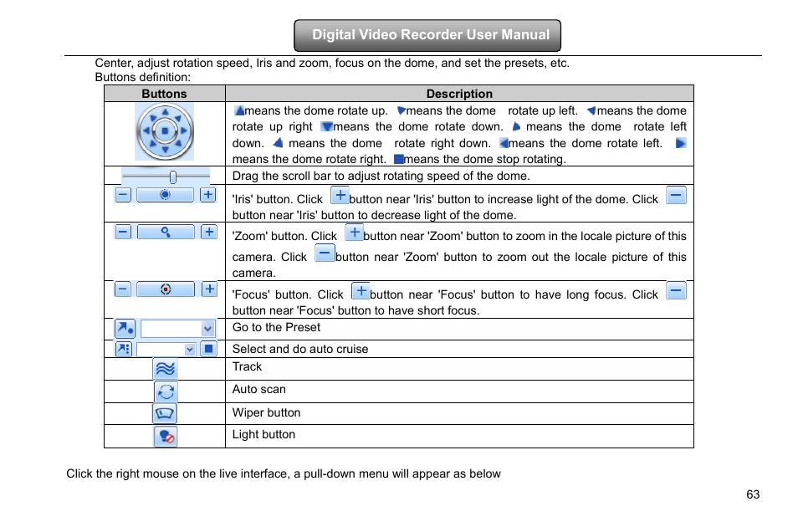Click the minus button left of the Iris button

123,194
